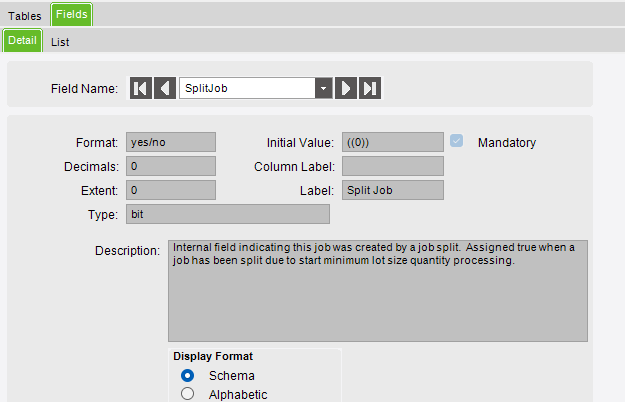The width and height of the screenshot is (625, 402).
Task: Open the Field Name dropdown arrow
Action: click(324, 88)
